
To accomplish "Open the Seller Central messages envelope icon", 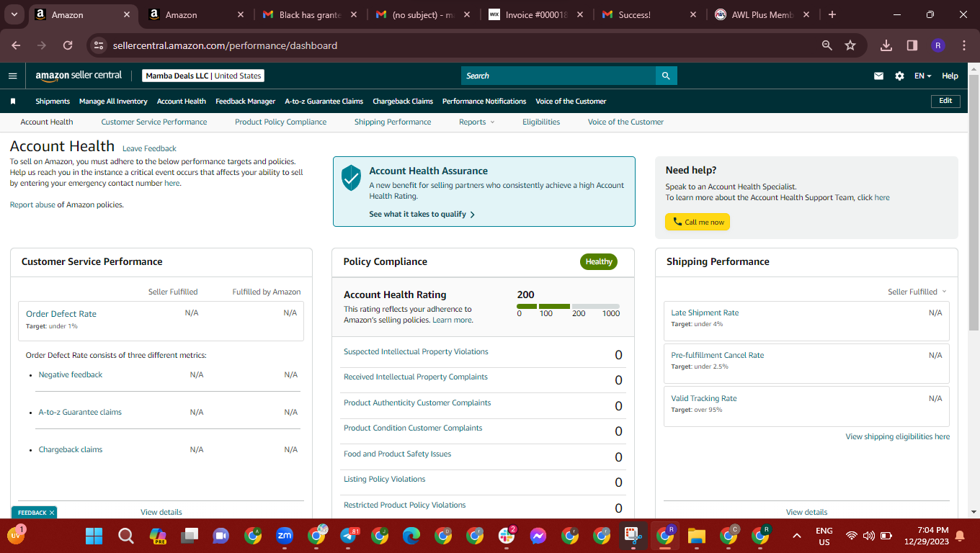I will click(x=878, y=76).
